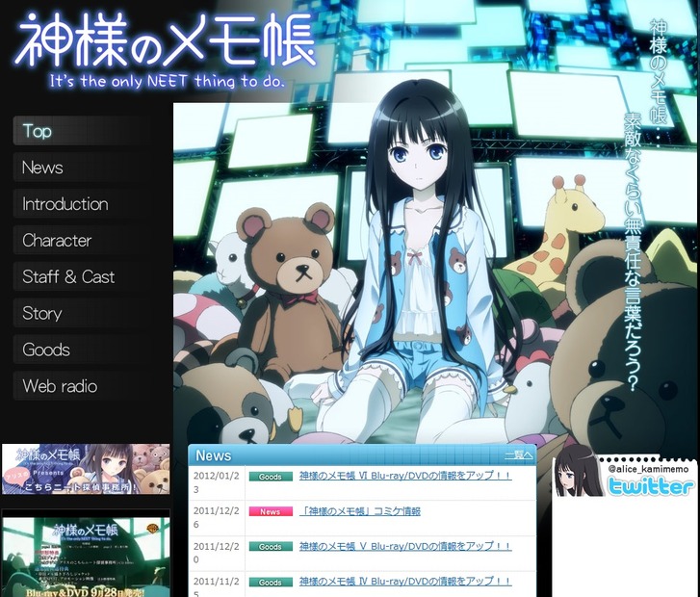Click the Goods tag on the 2011/11/25 row
The height and width of the screenshot is (597, 700).
click(271, 583)
